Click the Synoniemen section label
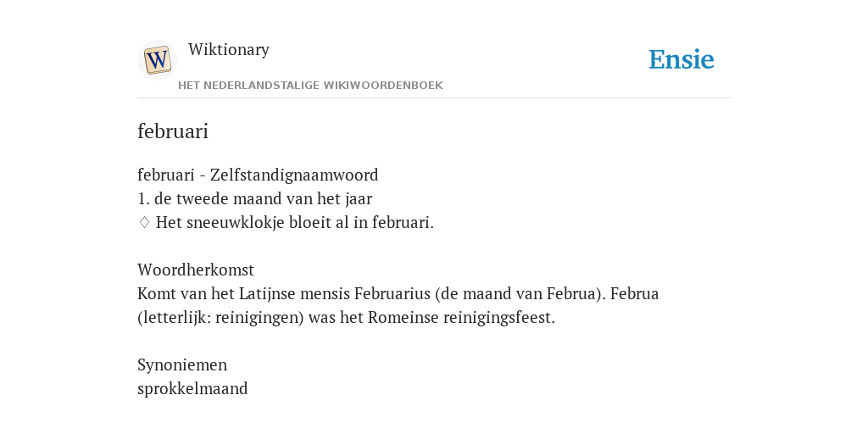 [182, 364]
